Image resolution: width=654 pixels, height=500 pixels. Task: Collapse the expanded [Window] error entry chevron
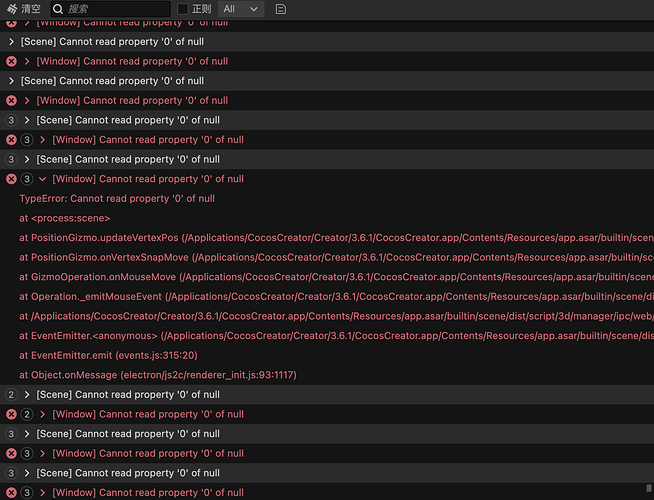pos(42,179)
